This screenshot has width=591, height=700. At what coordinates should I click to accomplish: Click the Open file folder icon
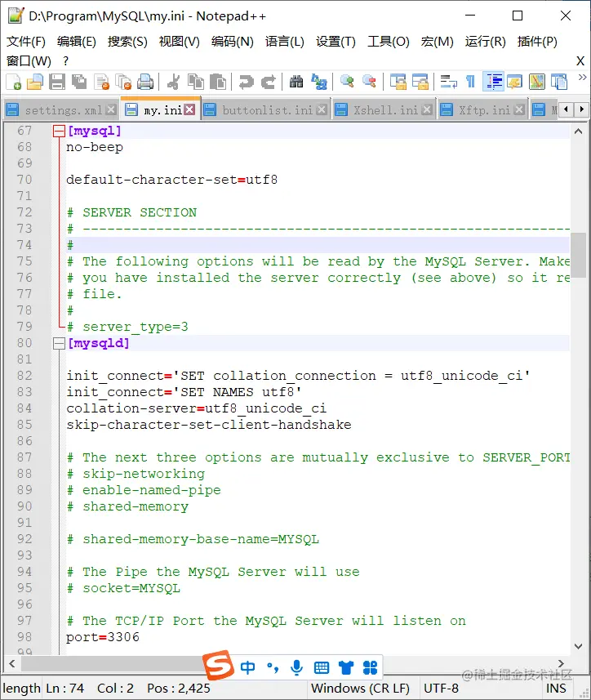click(x=35, y=82)
